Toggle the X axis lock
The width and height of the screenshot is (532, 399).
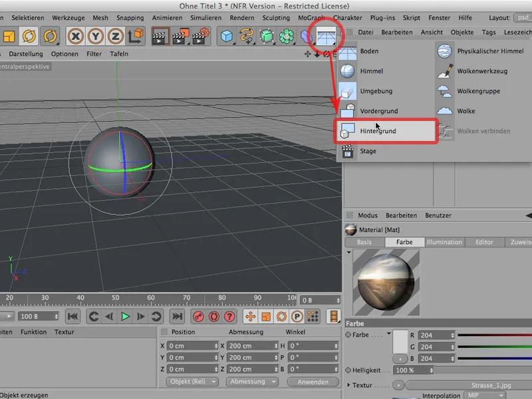[75, 37]
